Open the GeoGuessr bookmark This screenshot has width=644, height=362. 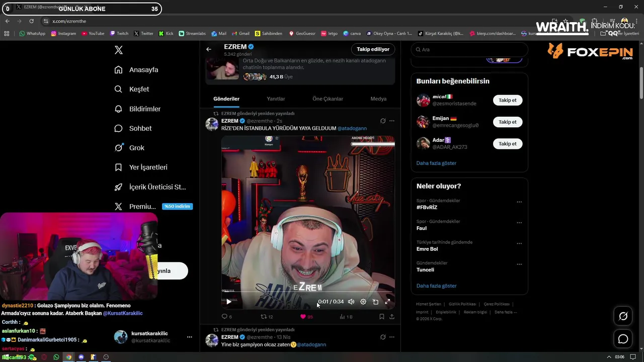302,34
